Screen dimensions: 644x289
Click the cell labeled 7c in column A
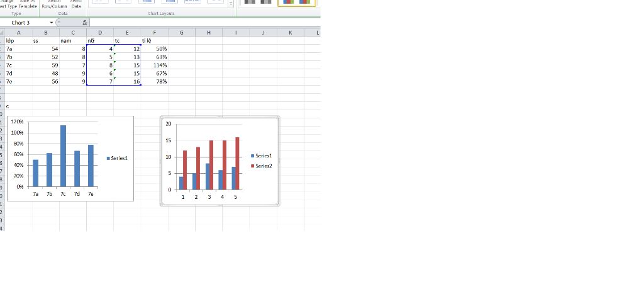tap(18, 65)
